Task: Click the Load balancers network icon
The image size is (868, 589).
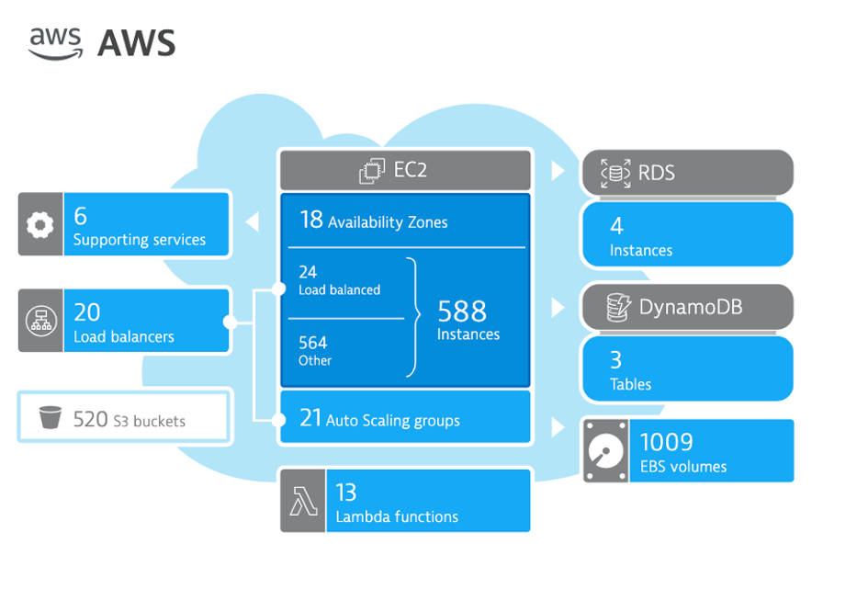Action: coord(40,321)
